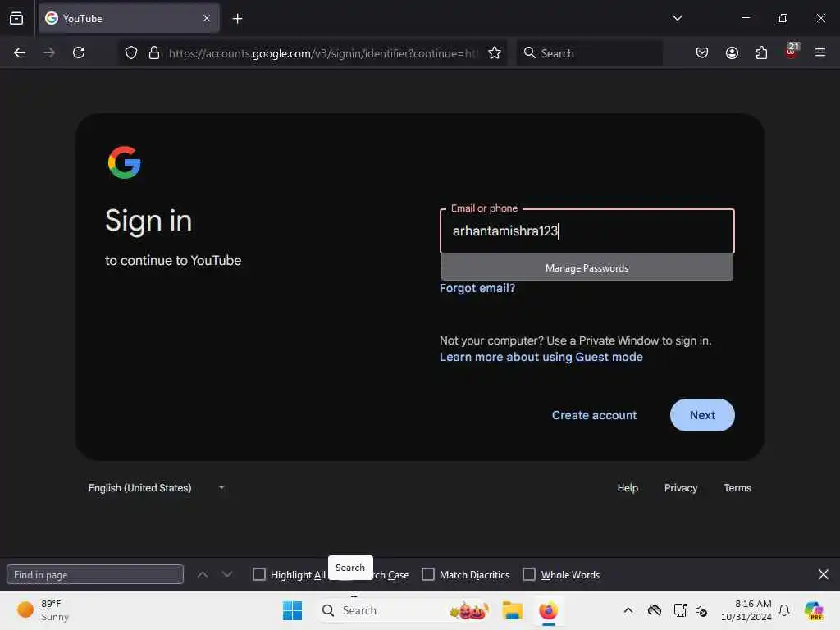840x630 pixels.
Task: Open the tracking protection shield icon
Action: point(131,52)
